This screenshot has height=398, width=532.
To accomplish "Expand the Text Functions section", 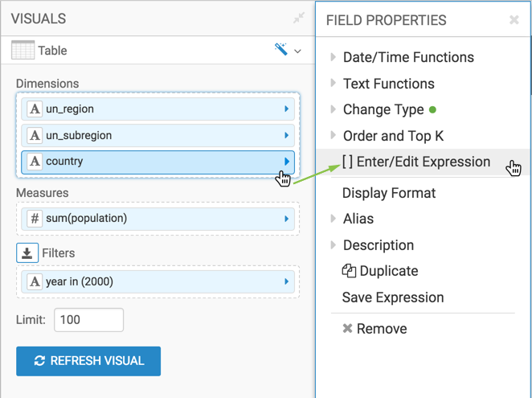I will (x=334, y=84).
